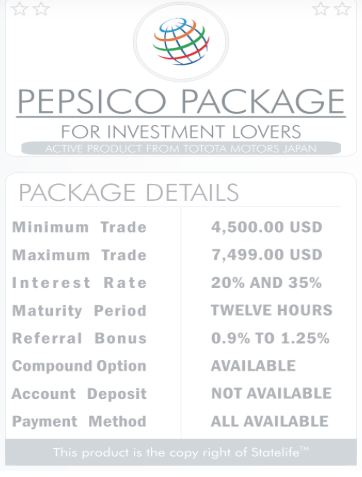
Task: Click the Active Product From TototA Motors banner
Action: [x=181, y=148]
